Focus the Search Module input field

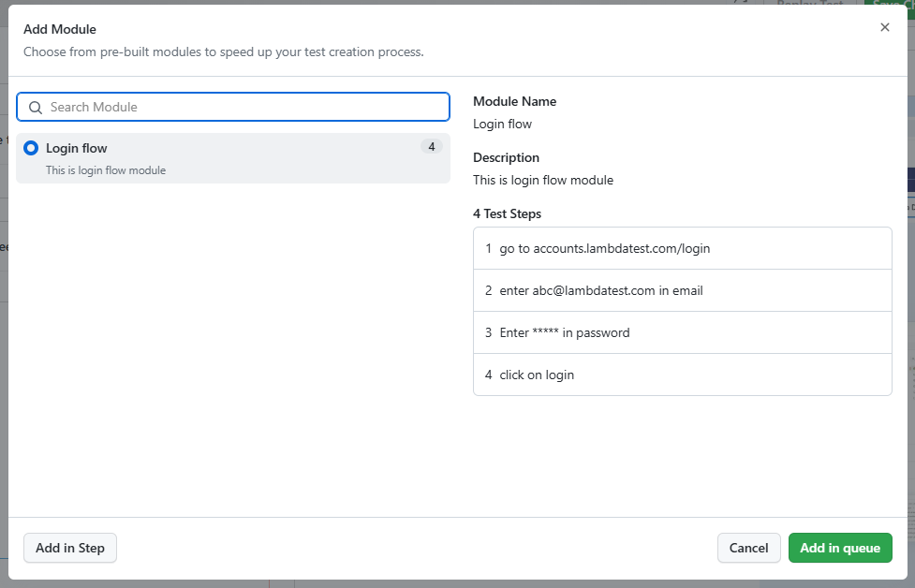click(x=233, y=107)
